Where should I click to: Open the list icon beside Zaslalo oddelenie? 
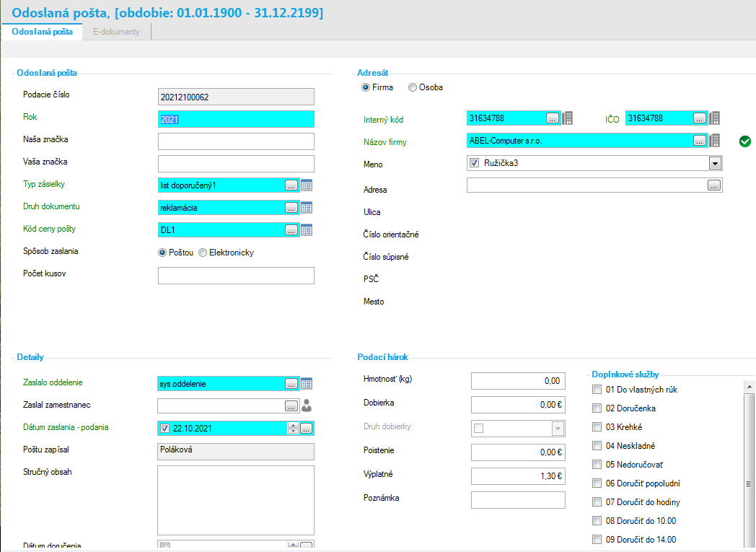[x=307, y=384]
